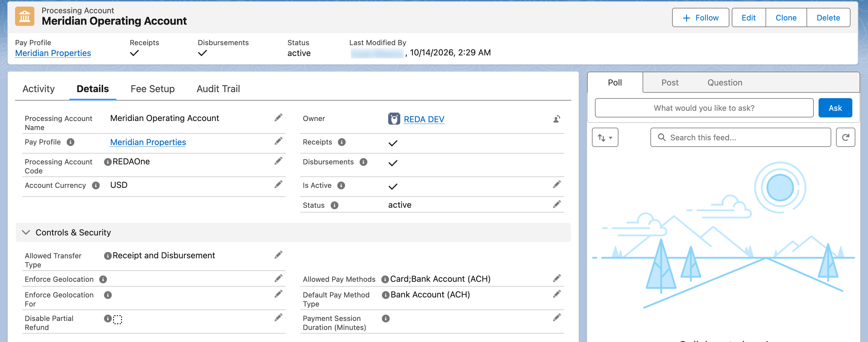Click the Ask button
The image size is (868, 342).
tap(835, 108)
